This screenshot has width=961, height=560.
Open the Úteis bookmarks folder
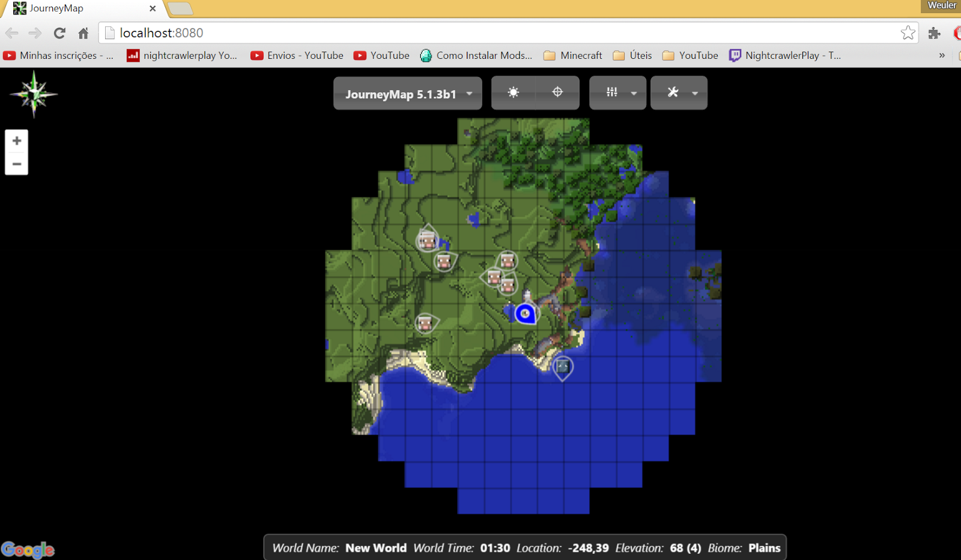tap(632, 55)
